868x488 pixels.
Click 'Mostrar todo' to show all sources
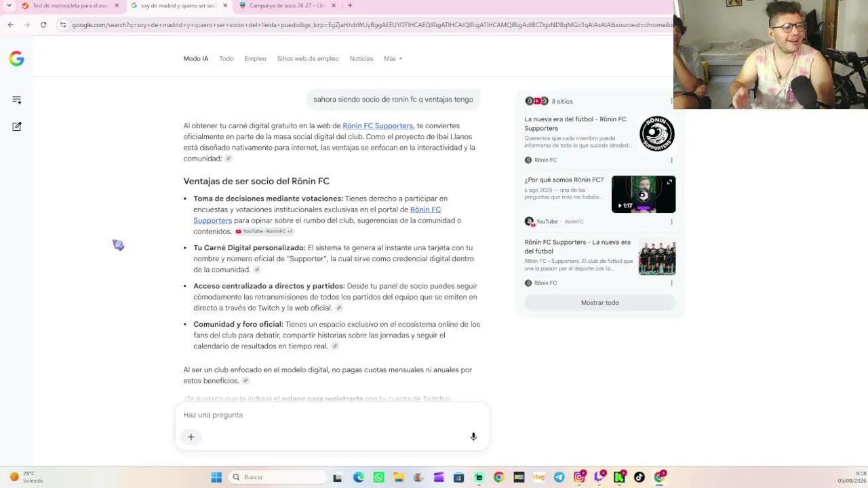pyautogui.click(x=600, y=303)
